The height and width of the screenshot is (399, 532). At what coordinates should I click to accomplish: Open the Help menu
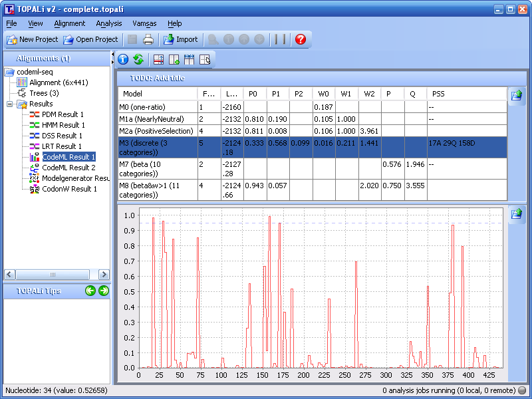coord(175,23)
